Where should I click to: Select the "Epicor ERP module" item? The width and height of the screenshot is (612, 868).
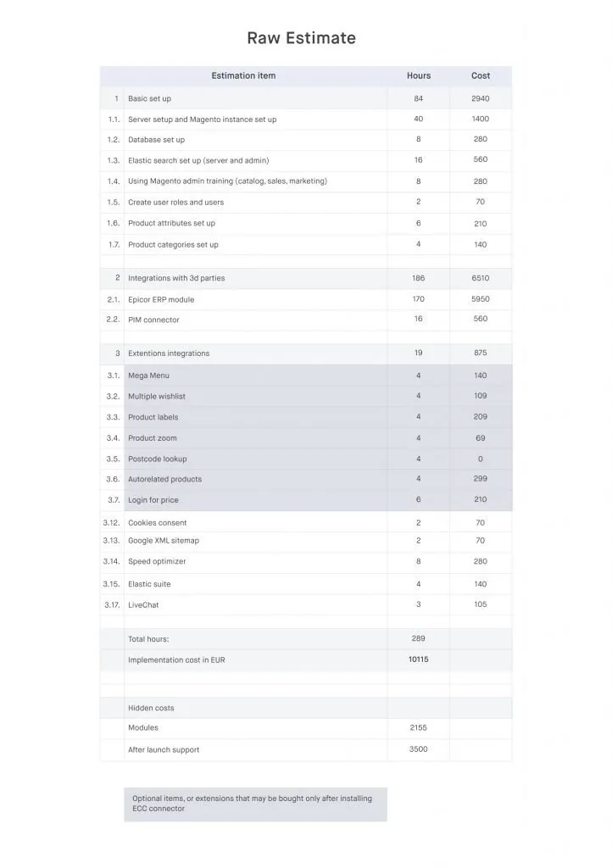(x=161, y=299)
